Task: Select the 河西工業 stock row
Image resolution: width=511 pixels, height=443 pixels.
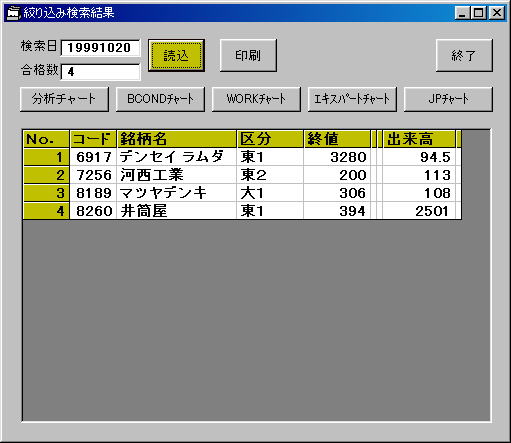Action: (x=242, y=175)
